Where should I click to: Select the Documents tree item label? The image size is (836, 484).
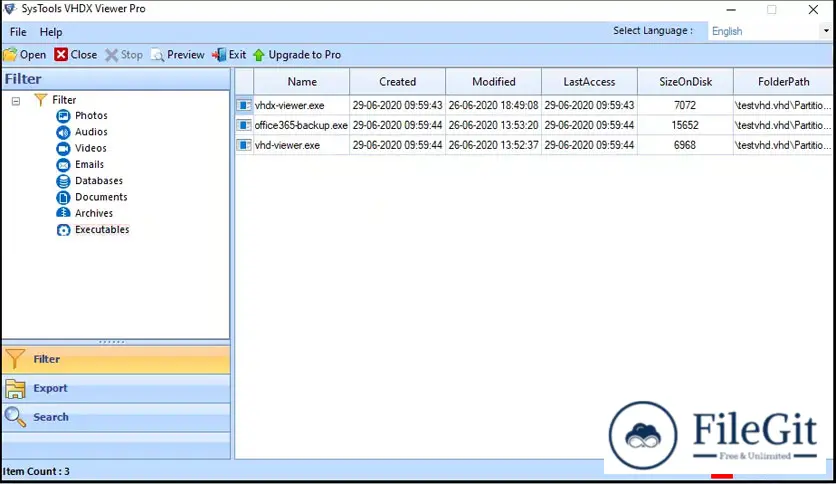click(x=101, y=197)
